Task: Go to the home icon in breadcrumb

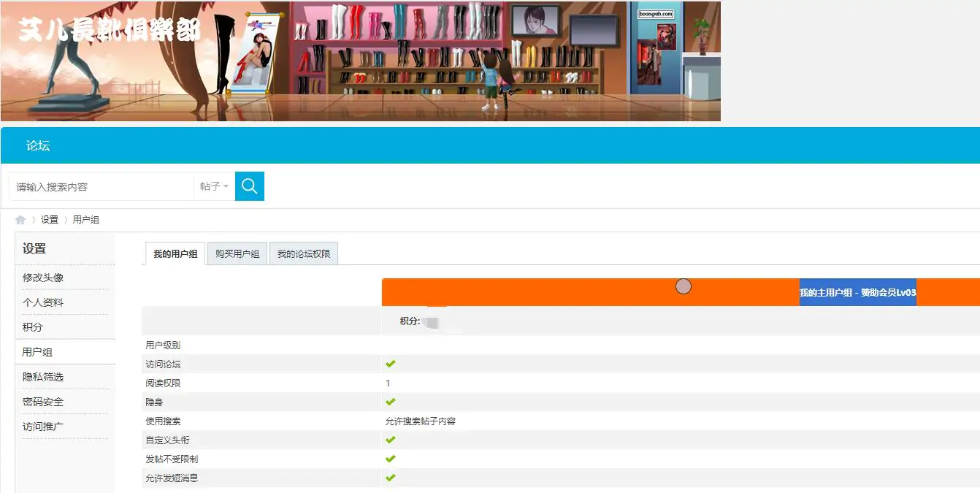Action: click(20, 220)
